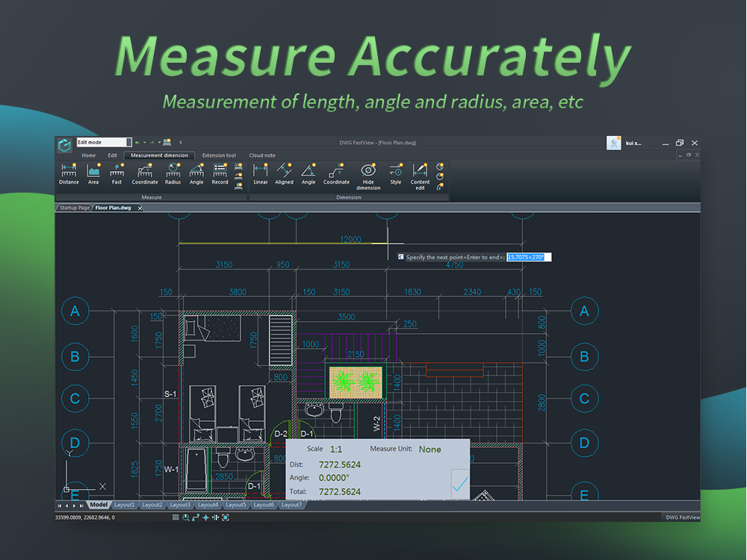Image resolution: width=747 pixels, height=560 pixels.
Task: Toggle the grid display in status bar
Action: click(176, 517)
